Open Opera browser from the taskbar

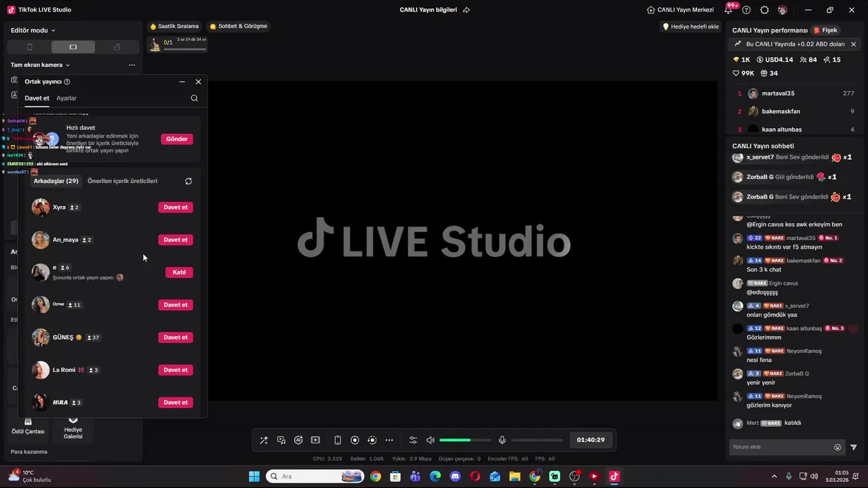(x=475, y=476)
